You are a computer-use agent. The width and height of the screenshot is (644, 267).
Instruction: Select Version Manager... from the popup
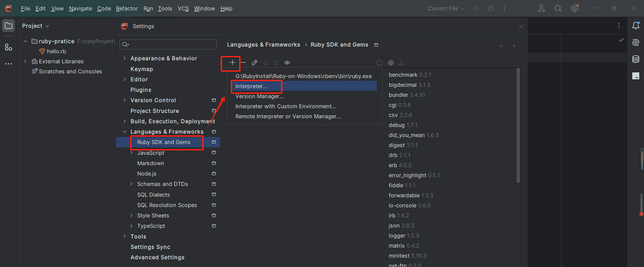point(304,96)
